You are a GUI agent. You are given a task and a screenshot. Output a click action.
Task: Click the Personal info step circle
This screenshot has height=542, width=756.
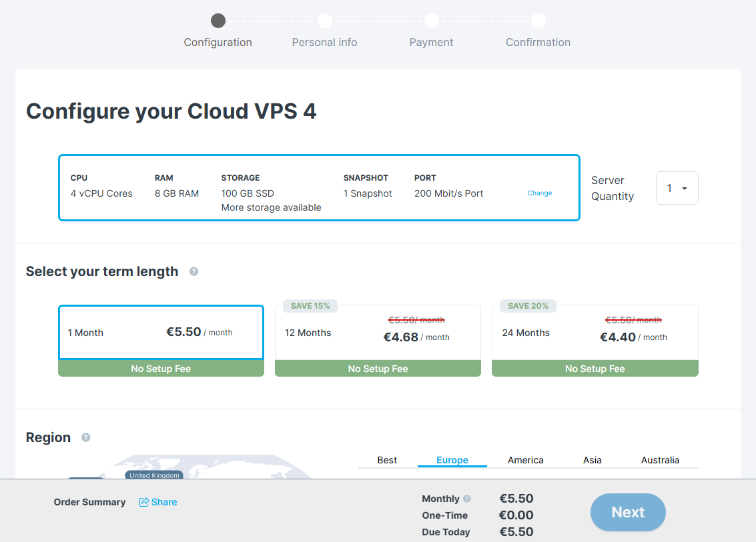click(325, 21)
